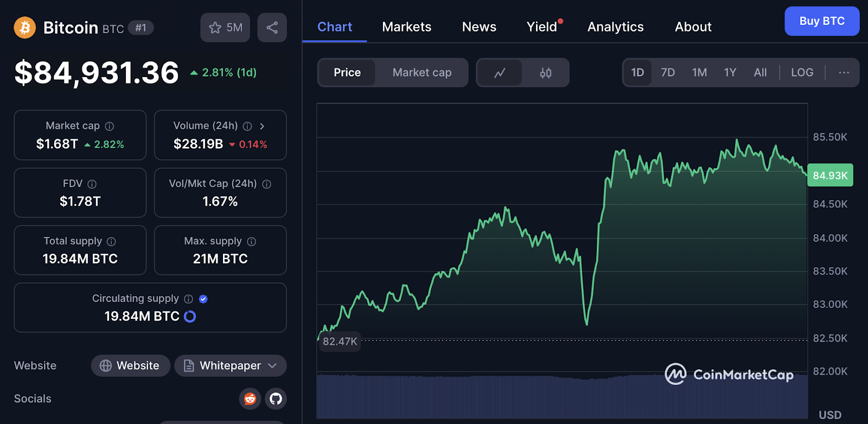Select the 7D time range
This screenshot has height=424, width=868.
click(668, 73)
